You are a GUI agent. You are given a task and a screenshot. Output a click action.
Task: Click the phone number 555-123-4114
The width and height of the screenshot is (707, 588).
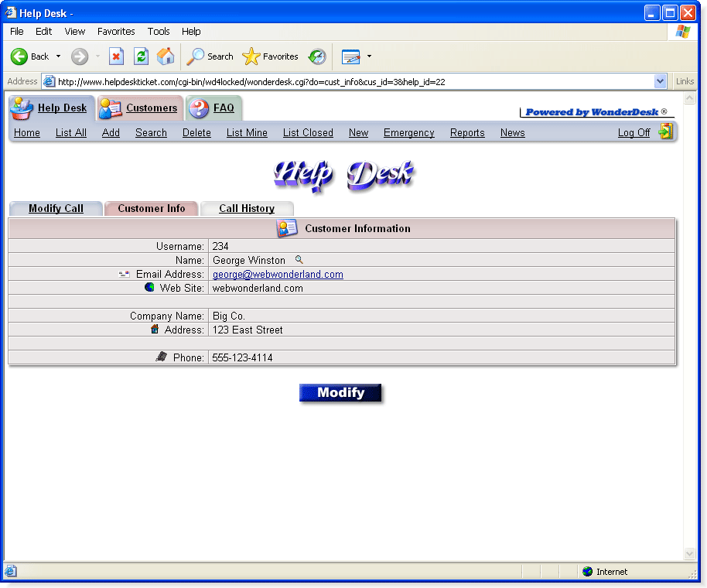pyautogui.click(x=243, y=357)
